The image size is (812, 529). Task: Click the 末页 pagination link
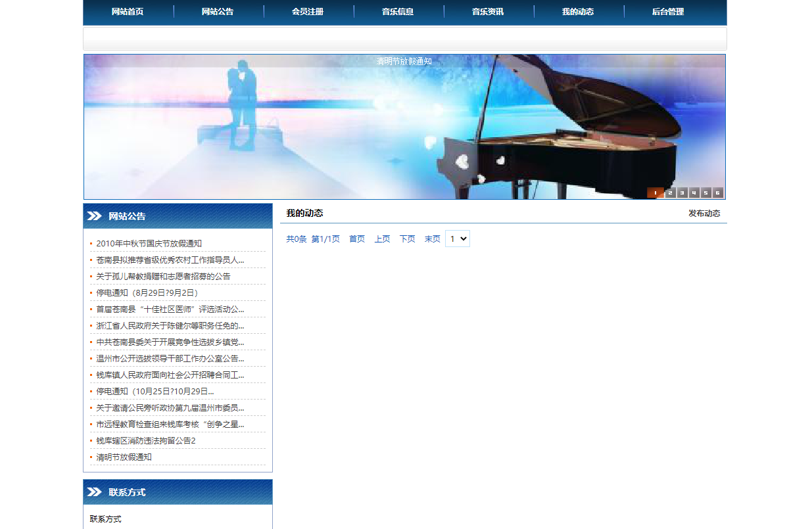pos(432,239)
